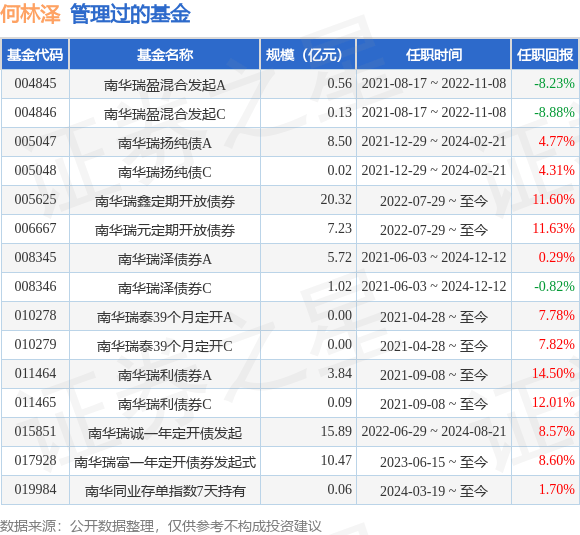Open fund 南华瑞盈混合发起C

click(x=165, y=114)
